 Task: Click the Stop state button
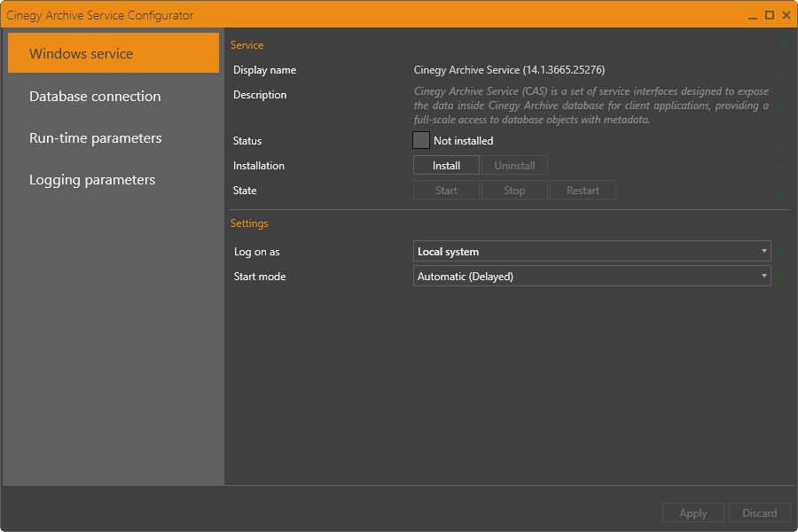point(514,191)
